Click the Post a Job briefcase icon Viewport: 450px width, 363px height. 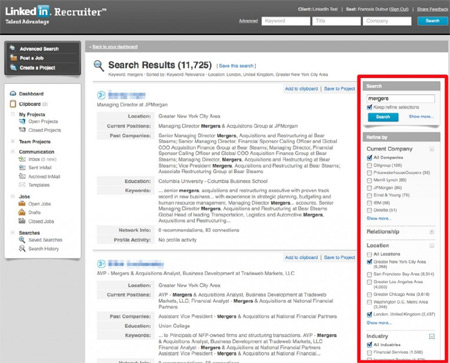click(x=13, y=58)
